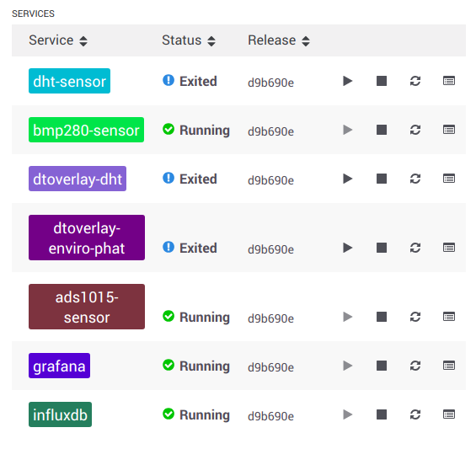Stop the bmp280-sensor service
This screenshot has width=476, height=449.
click(382, 130)
